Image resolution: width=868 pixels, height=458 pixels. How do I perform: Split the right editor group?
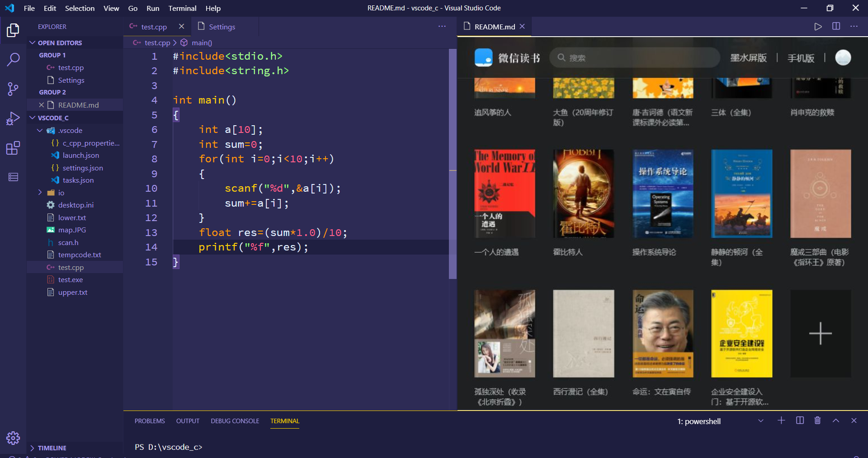(836, 26)
